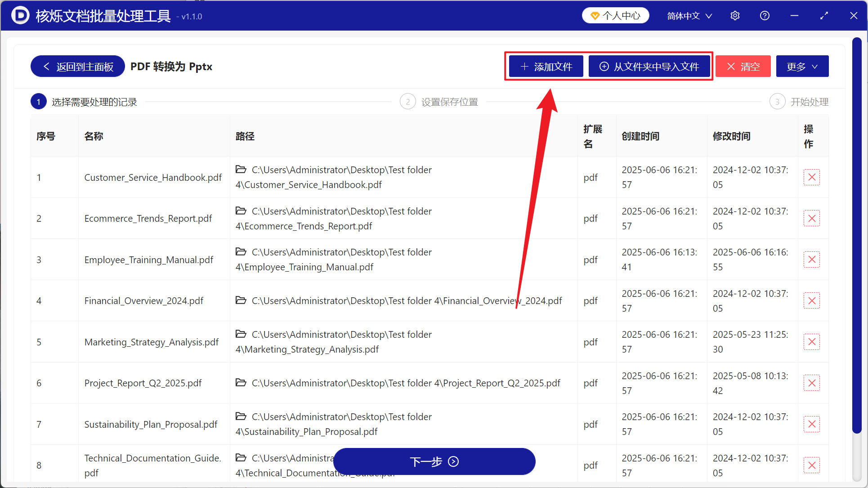
Task: Open the 简体中文 language dropdown
Action: point(689,15)
